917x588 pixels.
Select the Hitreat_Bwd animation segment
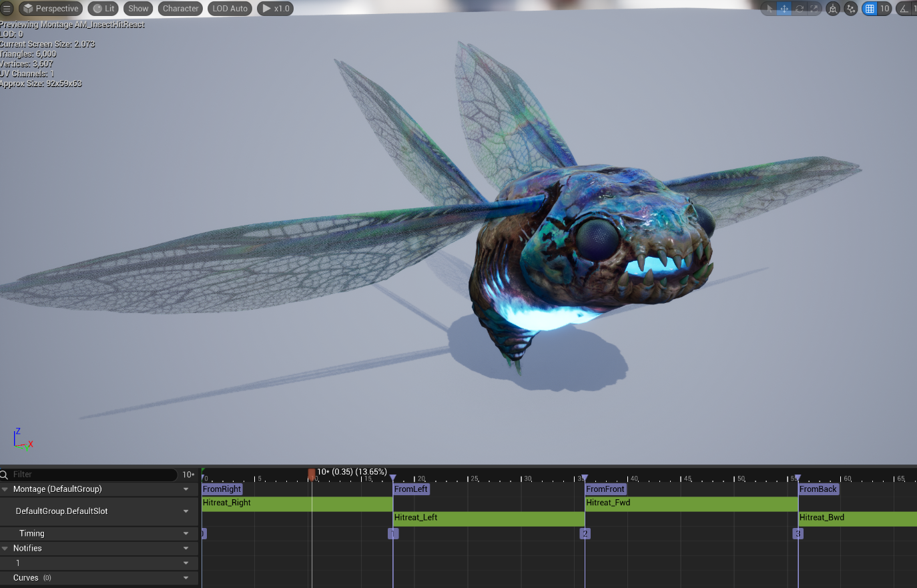click(x=858, y=519)
